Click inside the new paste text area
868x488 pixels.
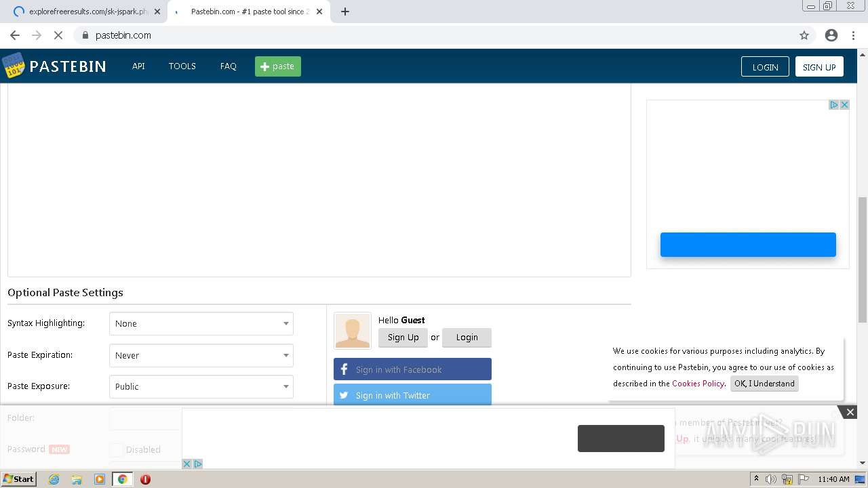tap(319, 180)
